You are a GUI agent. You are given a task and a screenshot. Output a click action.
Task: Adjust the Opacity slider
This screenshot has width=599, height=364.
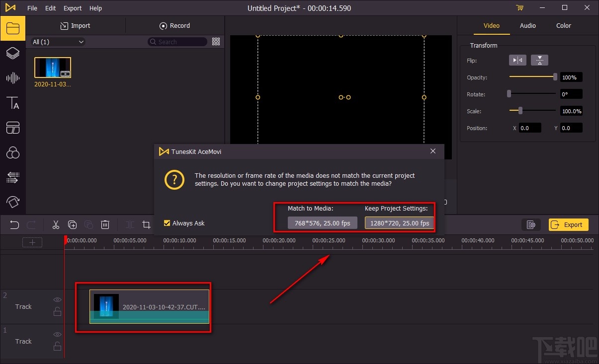click(533, 77)
